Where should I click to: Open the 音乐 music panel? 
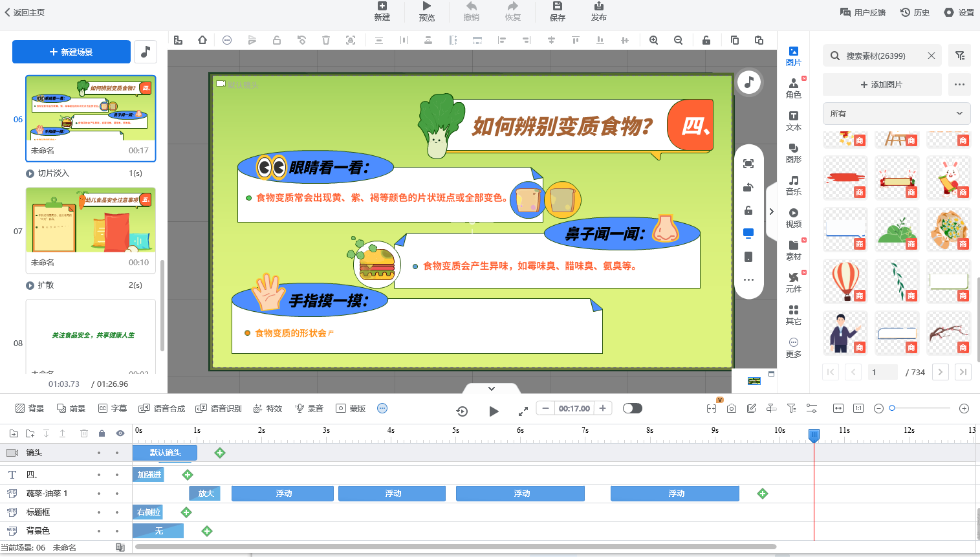[794, 186]
